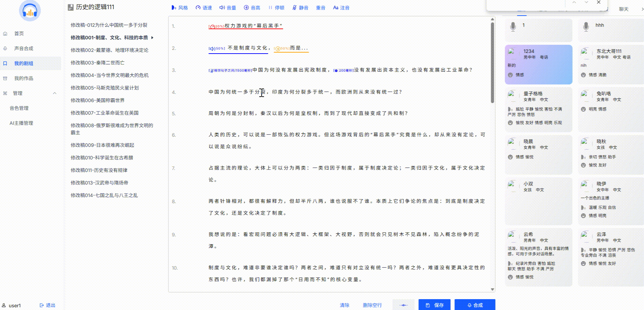
Task: Place cursor in line 5 text 周朝为何是分封制
Action: point(231,113)
